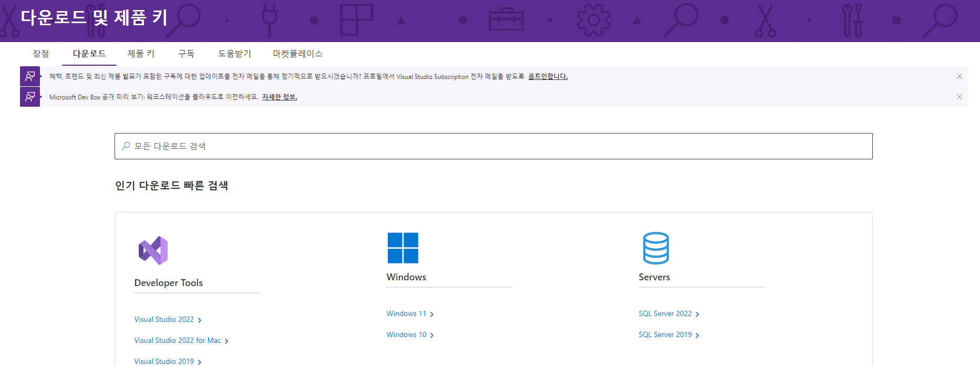This screenshot has height=366, width=980.
Task: Click the chevron next to Windows 11
Action: [432, 314]
